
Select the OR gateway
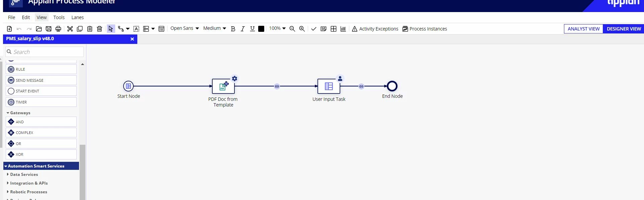pyautogui.click(x=41, y=144)
